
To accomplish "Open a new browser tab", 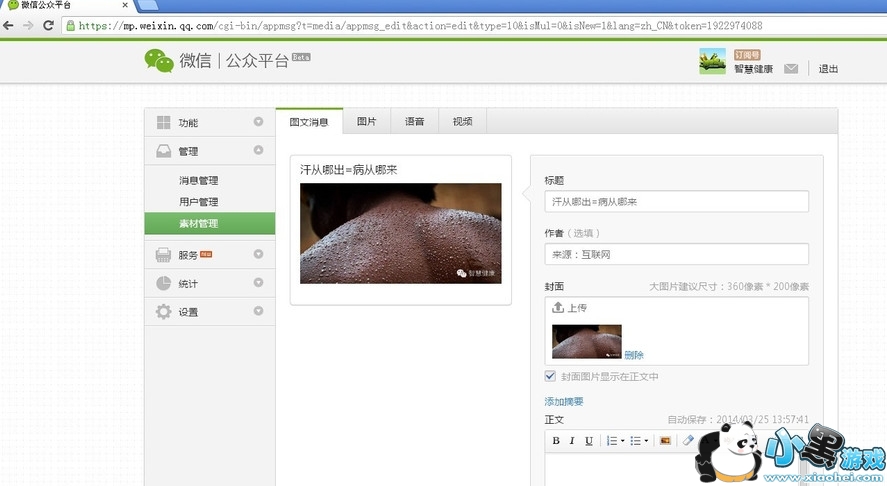I will click(x=148, y=5).
